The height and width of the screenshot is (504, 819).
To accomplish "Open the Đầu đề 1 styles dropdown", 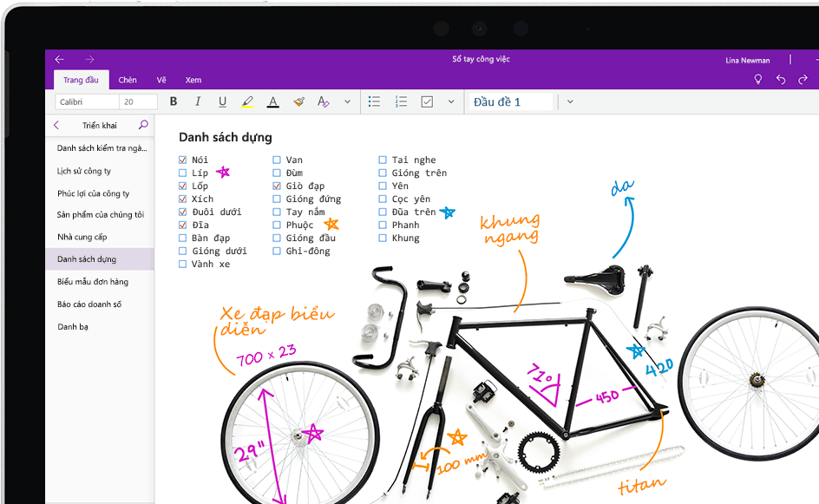I will click(x=570, y=101).
